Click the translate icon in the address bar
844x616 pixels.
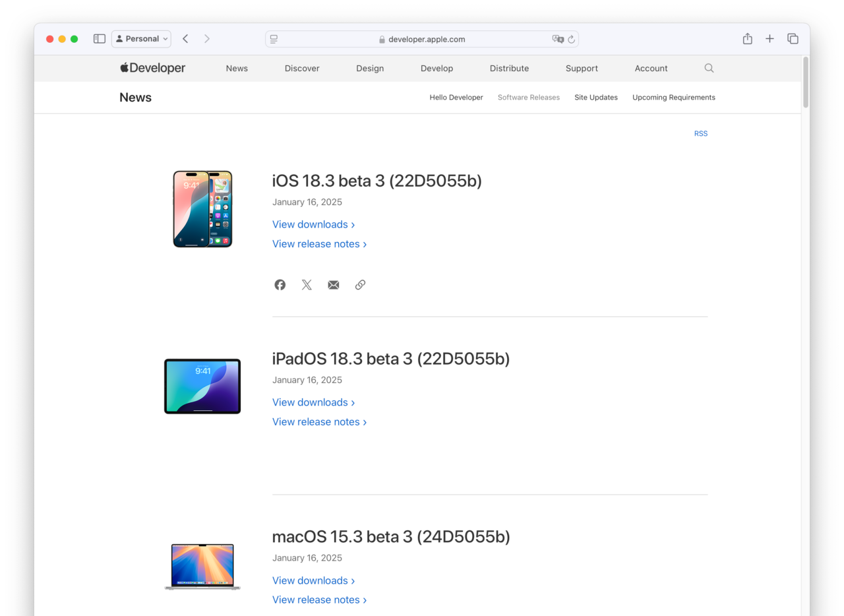click(558, 40)
